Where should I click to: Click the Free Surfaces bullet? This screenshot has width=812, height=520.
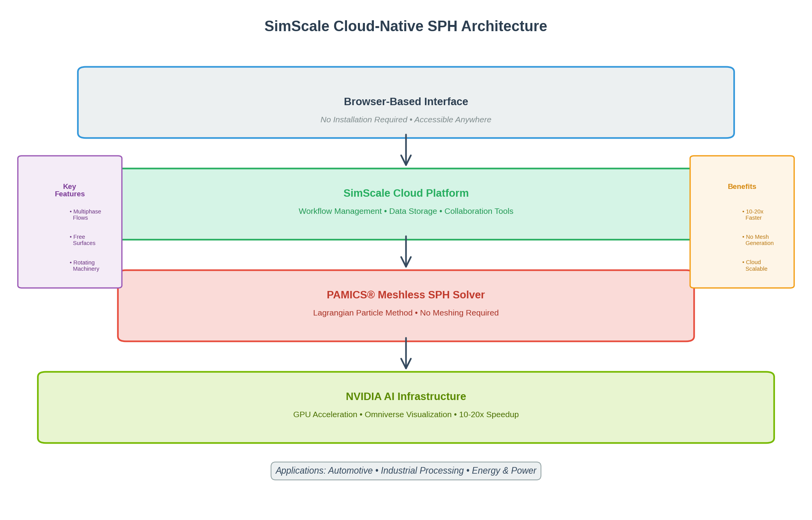click(83, 240)
